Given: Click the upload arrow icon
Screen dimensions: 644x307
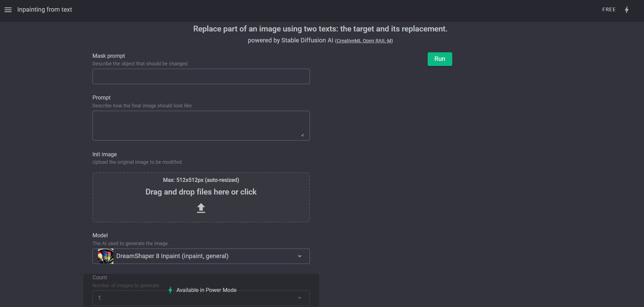Looking at the screenshot, I should point(201,208).
